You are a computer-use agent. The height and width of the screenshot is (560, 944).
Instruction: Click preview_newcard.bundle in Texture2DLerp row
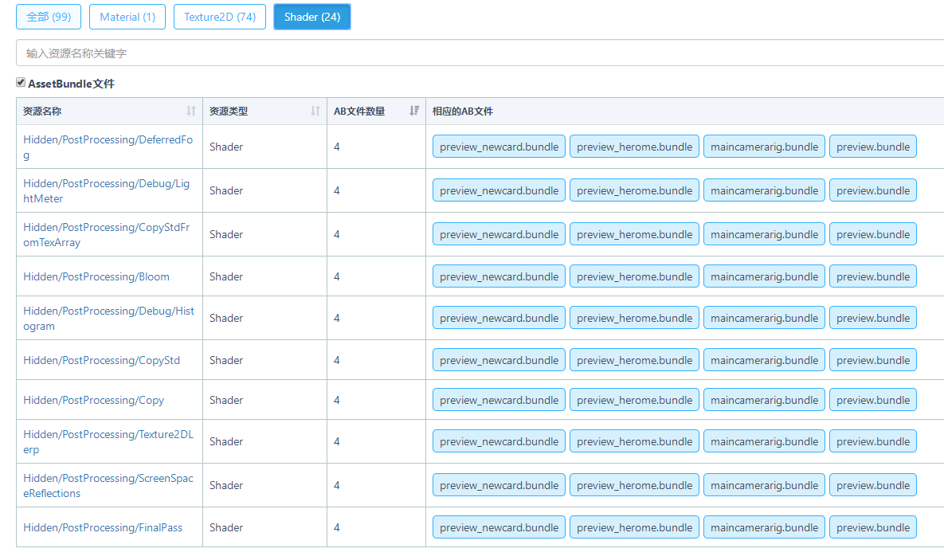499,441
